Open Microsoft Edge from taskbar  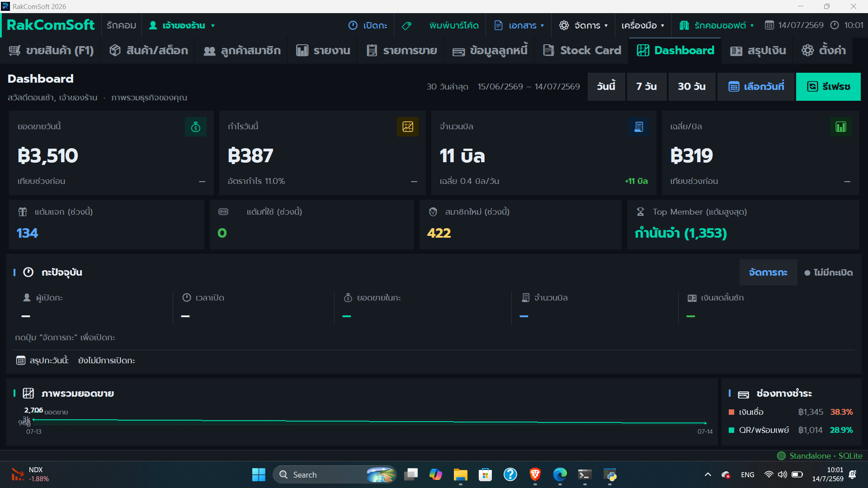[x=560, y=474]
